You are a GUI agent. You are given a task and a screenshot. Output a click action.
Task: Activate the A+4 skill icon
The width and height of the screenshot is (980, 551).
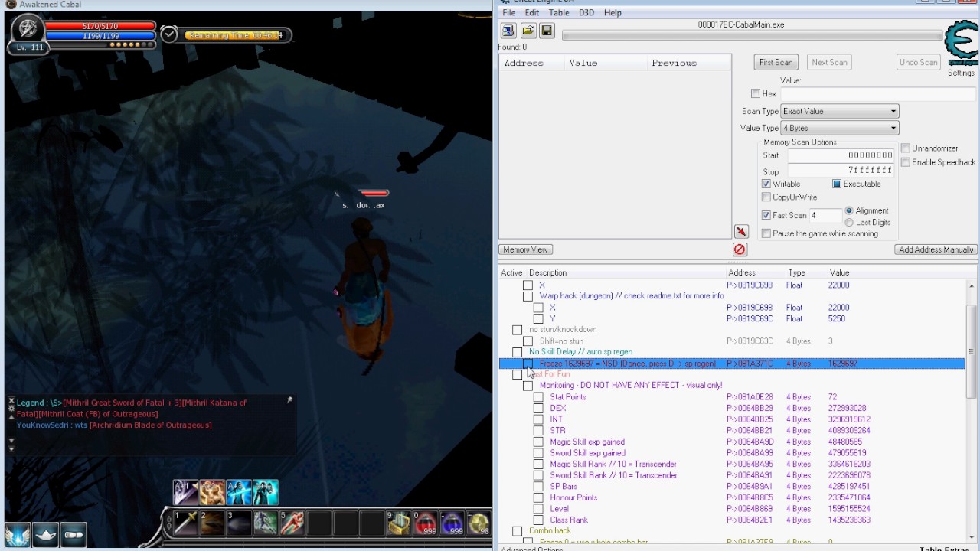coord(266,492)
